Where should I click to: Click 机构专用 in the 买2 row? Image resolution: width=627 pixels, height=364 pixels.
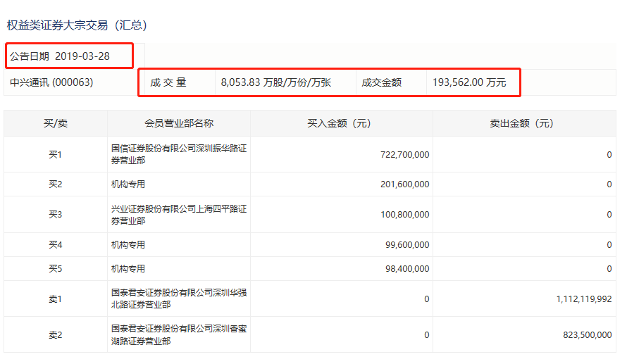pos(128,184)
